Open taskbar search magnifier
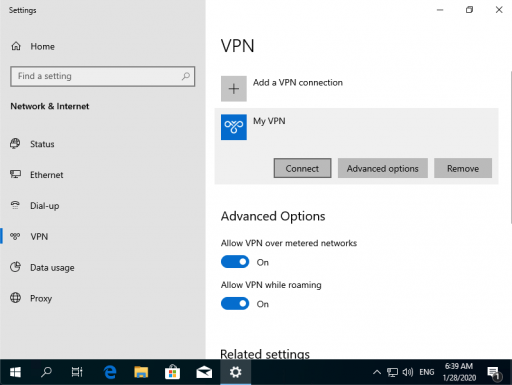 [46, 372]
